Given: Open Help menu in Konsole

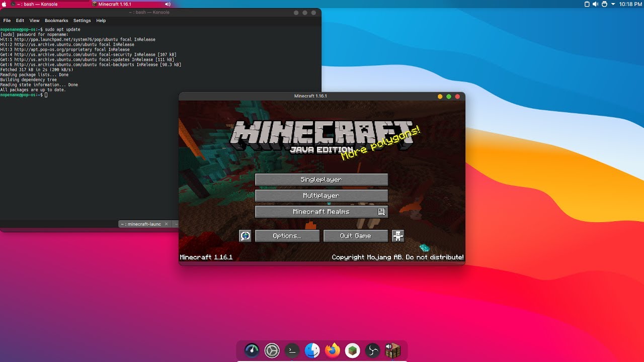Looking at the screenshot, I should coord(101,21).
